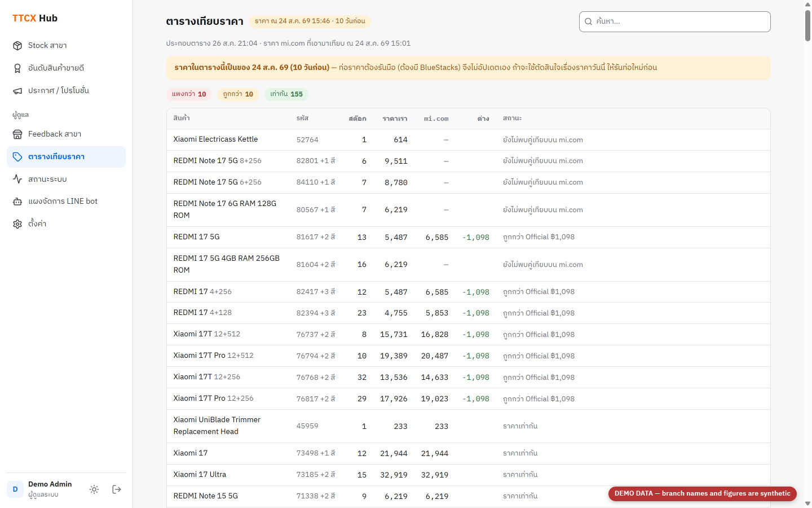Click the ตารางเทียบราคา tag icon

tap(17, 157)
